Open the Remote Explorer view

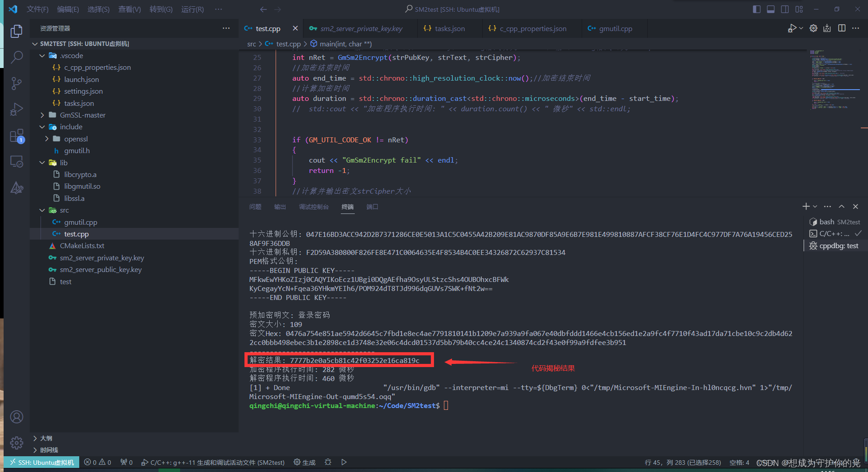click(17, 162)
